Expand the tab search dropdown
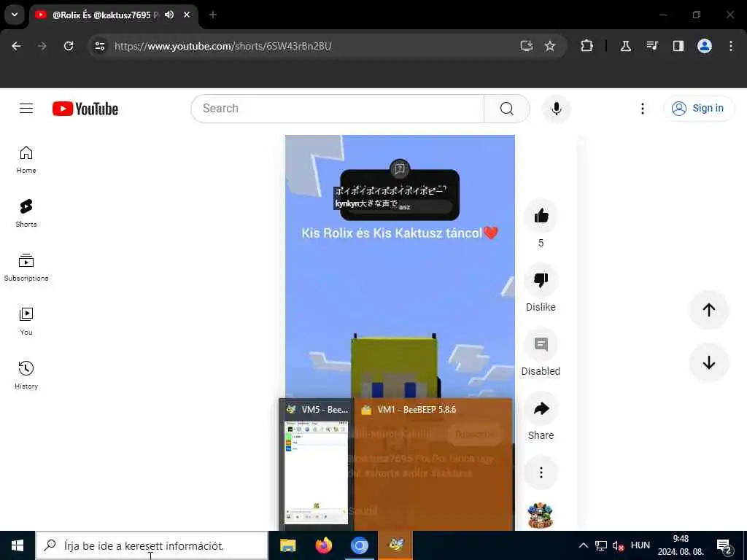Viewport: 747px width, 560px height. tap(15, 15)
